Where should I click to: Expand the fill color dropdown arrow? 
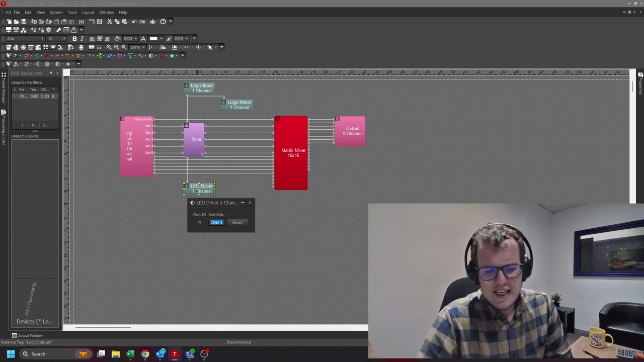136,39
